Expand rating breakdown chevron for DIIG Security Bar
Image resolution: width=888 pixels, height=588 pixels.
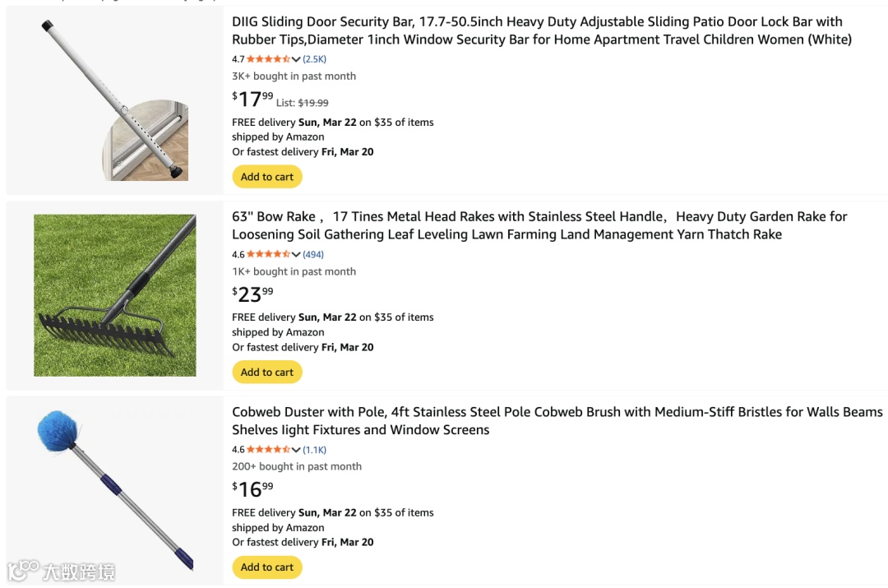pyautogui.click(x=296, y=59)
